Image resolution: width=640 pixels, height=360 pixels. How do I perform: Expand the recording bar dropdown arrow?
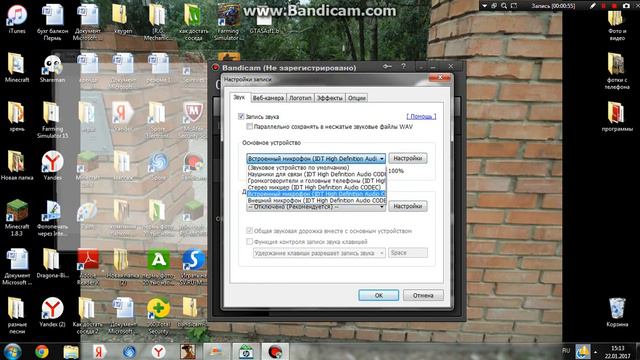click(x=484, y=6)
